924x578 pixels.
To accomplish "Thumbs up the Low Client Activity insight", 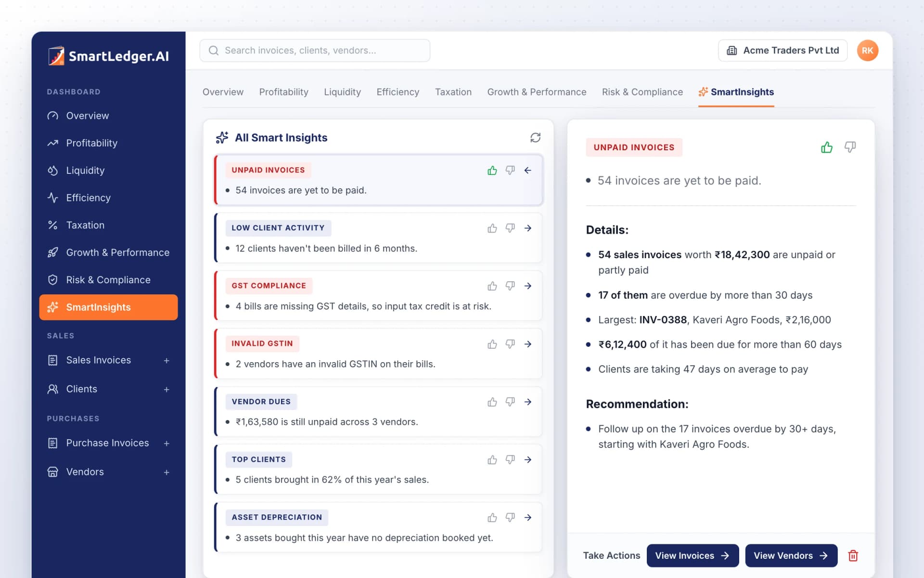I will click(492, 228).
